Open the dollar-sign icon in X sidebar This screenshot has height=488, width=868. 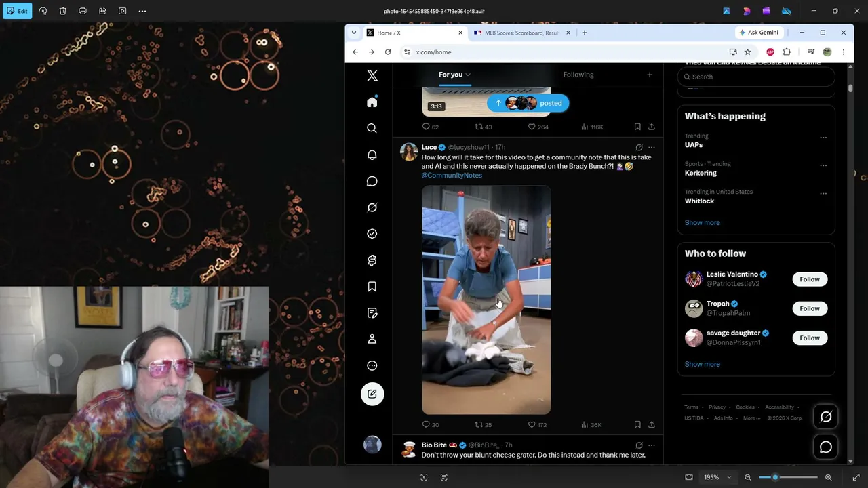(372, 260)
